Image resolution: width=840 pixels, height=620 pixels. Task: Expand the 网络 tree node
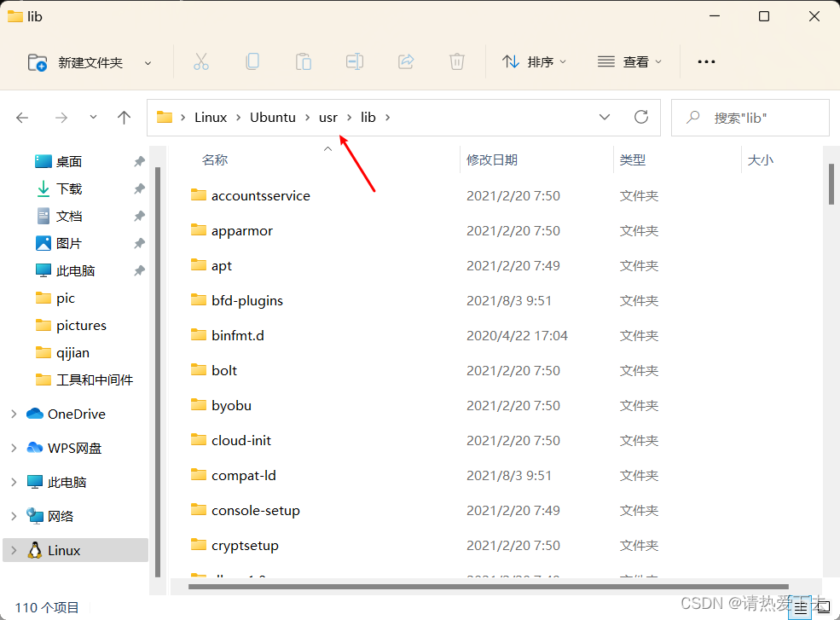coord(14,516)
